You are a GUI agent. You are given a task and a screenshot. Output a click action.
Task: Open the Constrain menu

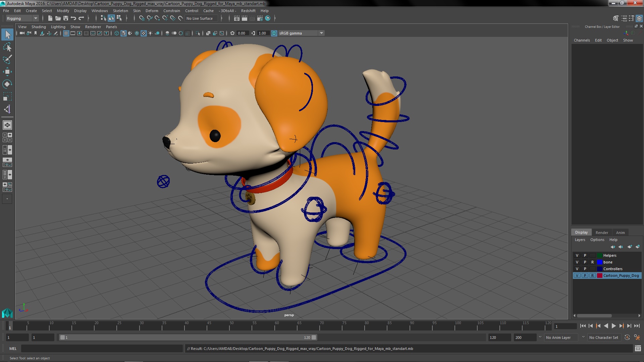pyautogui.click(x=172, y=11)
